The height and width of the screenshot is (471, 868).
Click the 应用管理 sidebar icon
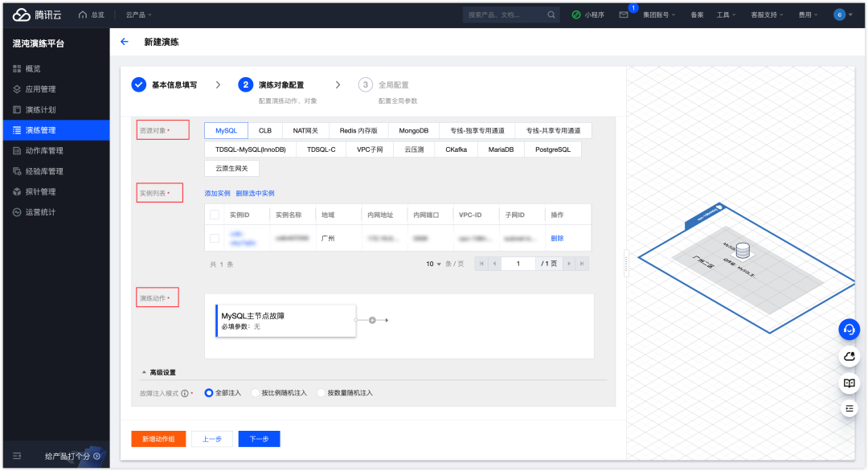17,89
